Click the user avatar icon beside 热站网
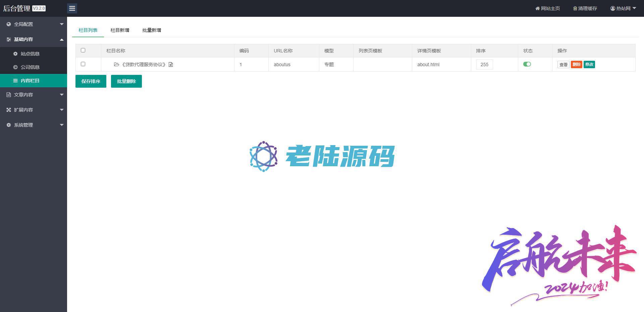 613,8
